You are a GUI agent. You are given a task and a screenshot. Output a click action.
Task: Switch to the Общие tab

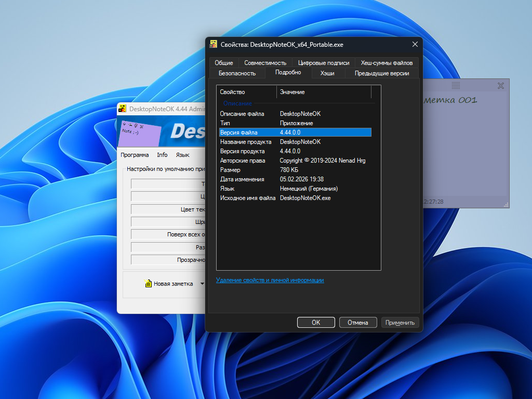pyautogui.click(x=224, y=63)
